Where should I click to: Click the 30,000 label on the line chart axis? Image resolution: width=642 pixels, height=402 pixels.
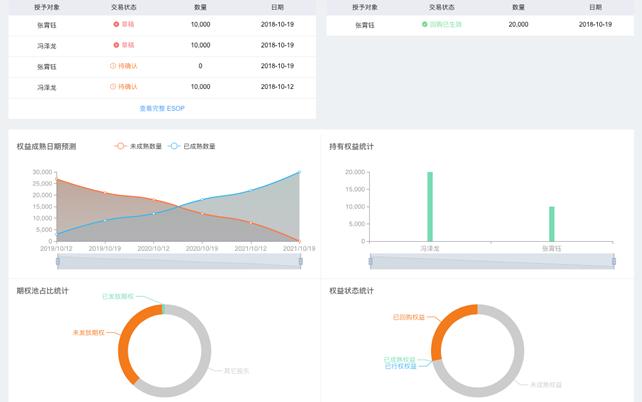click(43, 172)
